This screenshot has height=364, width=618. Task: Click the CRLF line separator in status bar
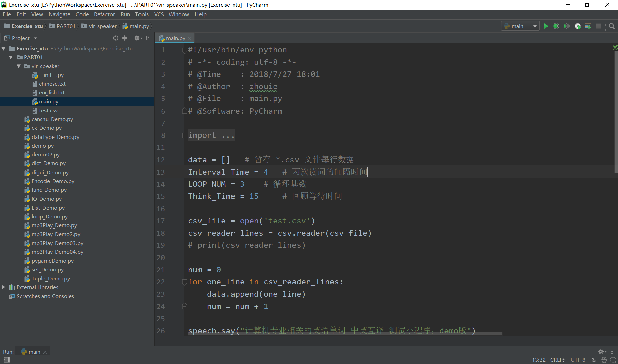point(557,360)
